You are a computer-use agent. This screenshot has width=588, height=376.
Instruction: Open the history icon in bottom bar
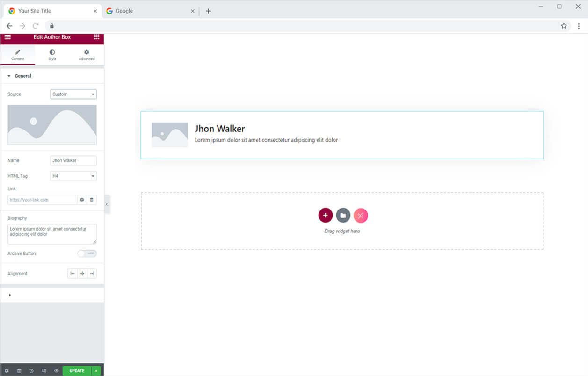pyautogui.click(x=31, y=371)
